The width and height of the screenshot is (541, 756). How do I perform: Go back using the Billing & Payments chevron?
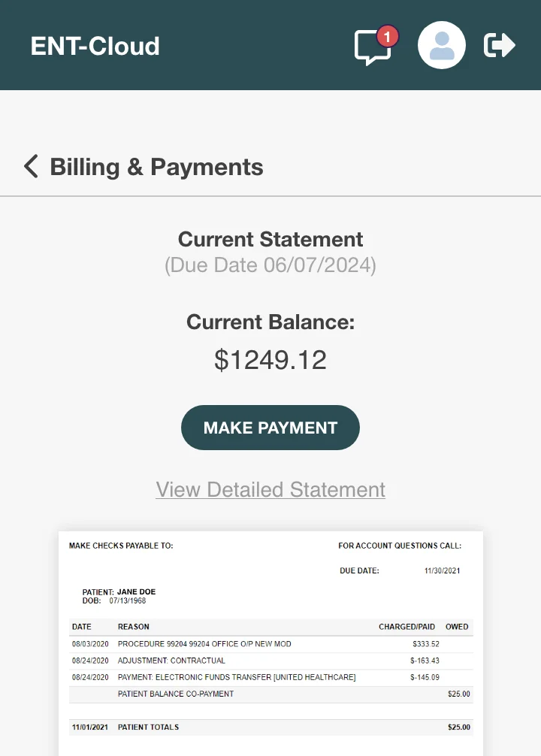click(31, 166)
